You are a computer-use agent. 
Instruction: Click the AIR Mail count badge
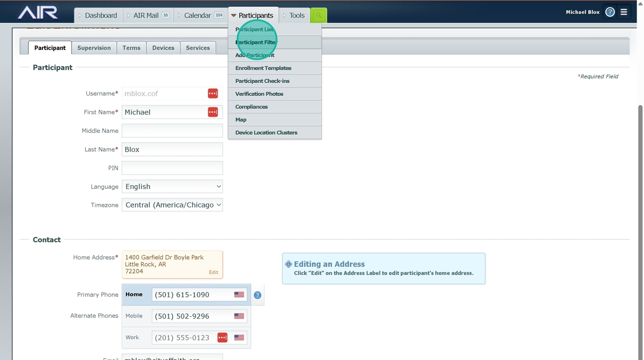(166, 15)
